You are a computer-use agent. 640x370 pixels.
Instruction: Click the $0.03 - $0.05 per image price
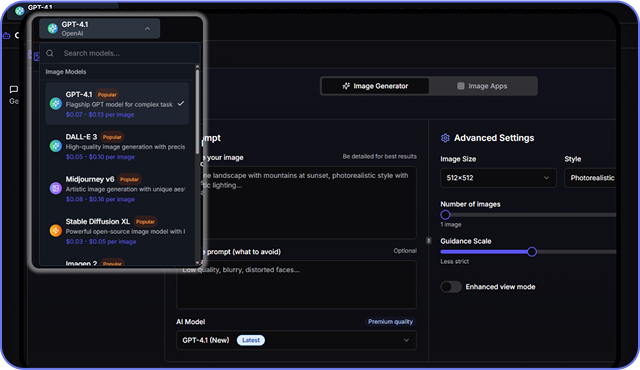pyautogui.click(x=101, y=242)
